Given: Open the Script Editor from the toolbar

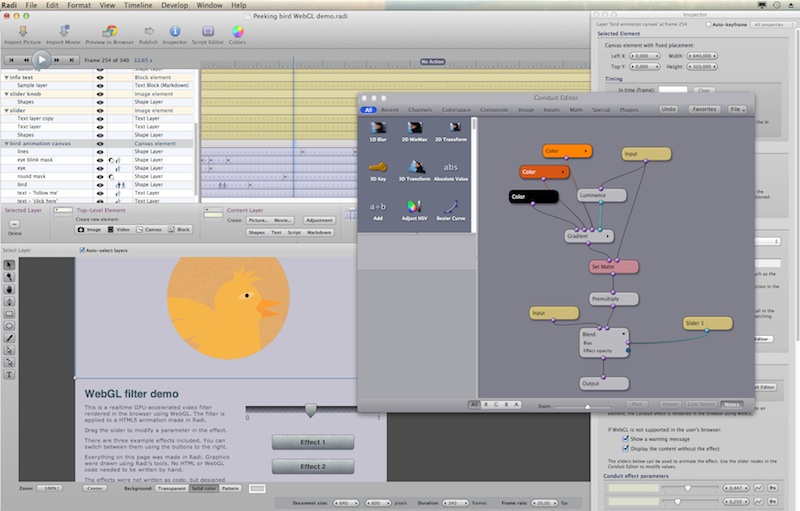Looking at the screenshot, I should (x=207, y=32).
